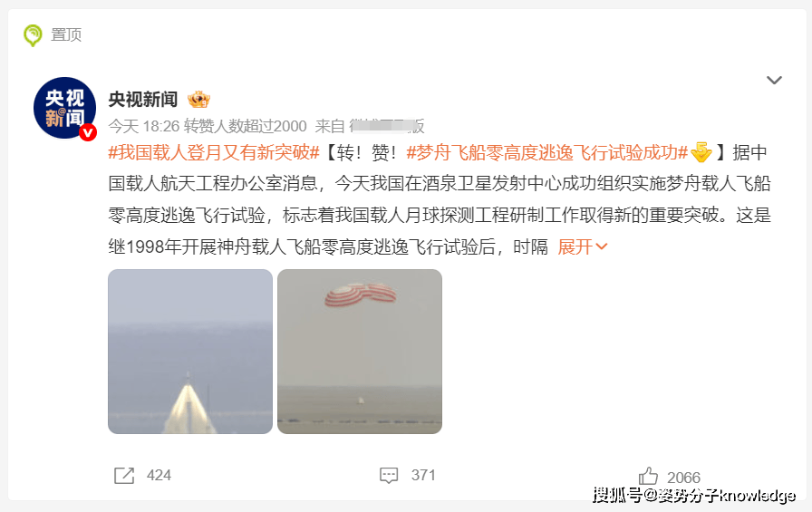Open the post options chevron menu
The height and width of the screenshot is (512, 812).
point(774,80)
